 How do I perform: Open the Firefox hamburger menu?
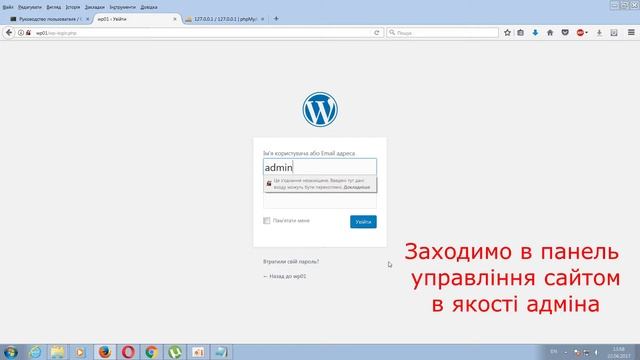point(631,33)
